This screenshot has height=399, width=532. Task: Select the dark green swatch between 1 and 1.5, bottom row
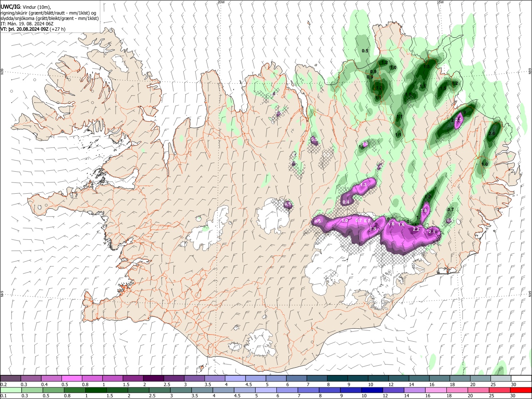click(x=96, y=390)
